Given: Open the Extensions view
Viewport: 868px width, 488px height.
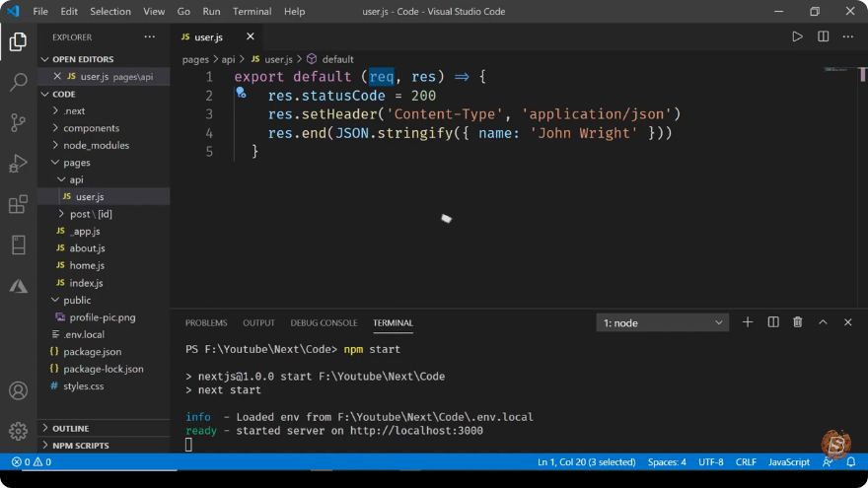Looking at the screenshot, I should point(18,204).
